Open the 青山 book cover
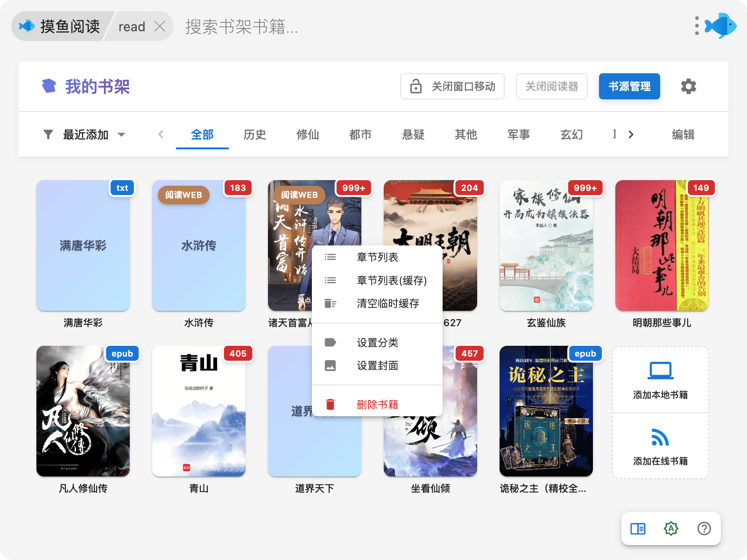 point(199,411)
